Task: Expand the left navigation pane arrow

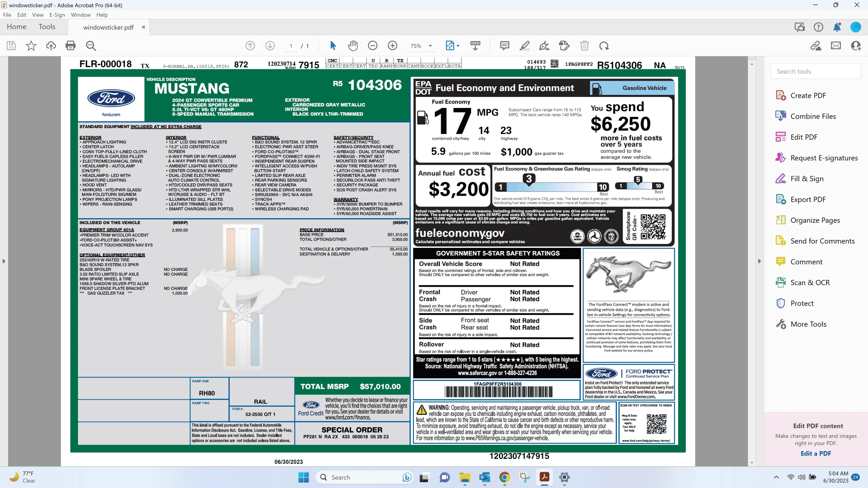Action: [4, 261]
